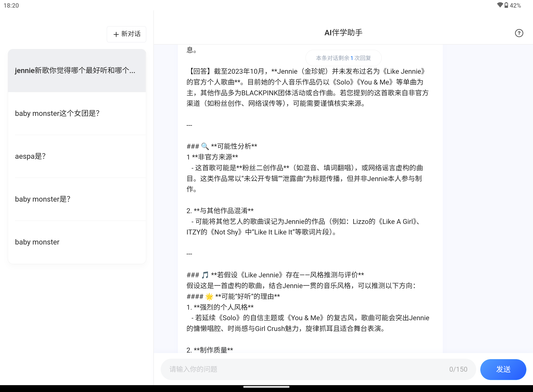This screenshot has width=533, height=392.
Task: Tap the '1. **强烈的个人风格**' line
Action: click(220, 307)
